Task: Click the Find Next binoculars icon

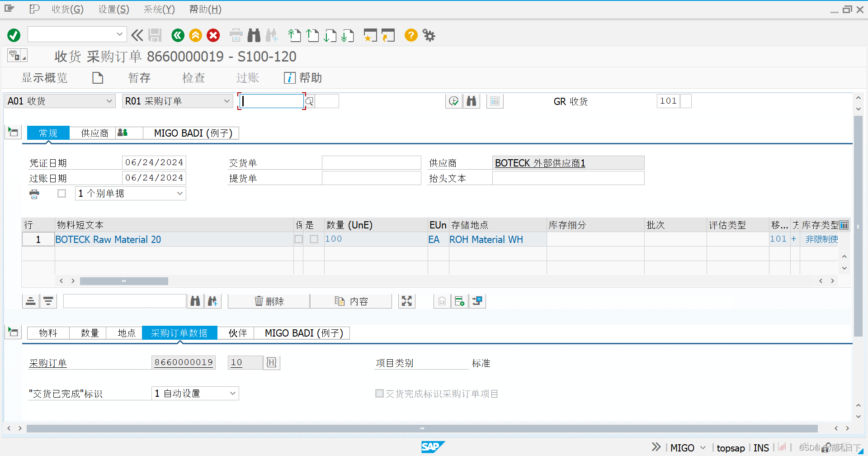Action: [272, 35]
